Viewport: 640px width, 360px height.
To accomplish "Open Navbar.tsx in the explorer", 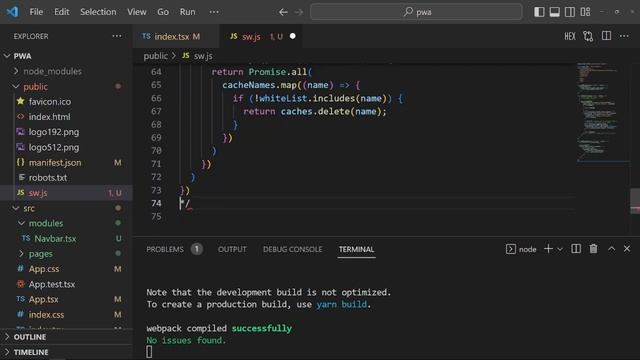I will (66, 238).
